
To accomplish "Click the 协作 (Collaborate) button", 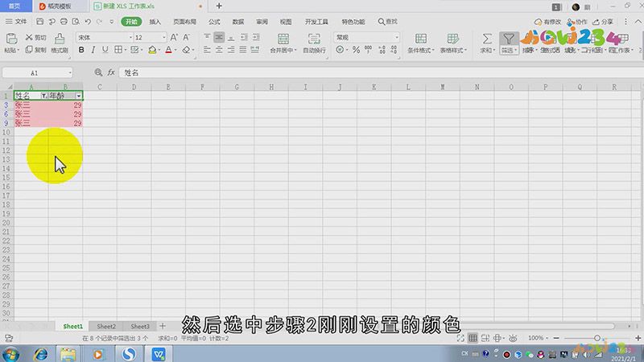I will [576, 22].
